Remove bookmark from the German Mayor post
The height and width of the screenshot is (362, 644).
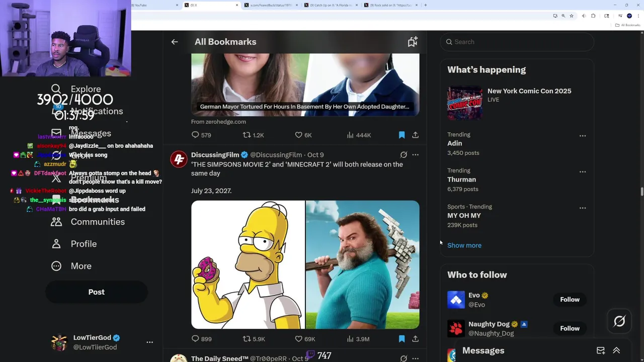401,135
